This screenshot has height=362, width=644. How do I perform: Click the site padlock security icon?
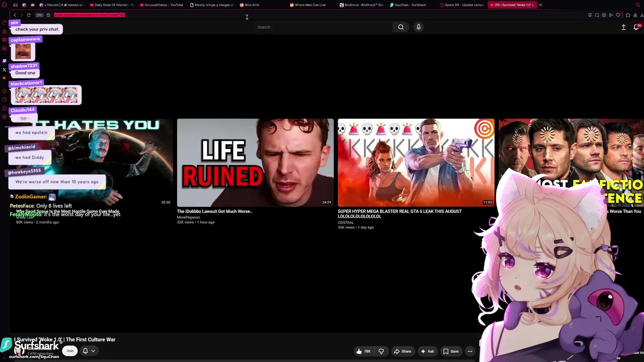click(x=48, y=15)
